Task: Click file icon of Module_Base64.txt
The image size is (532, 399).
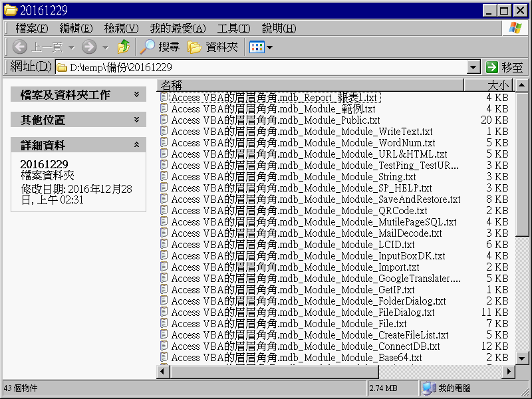Action: point(164,358)
